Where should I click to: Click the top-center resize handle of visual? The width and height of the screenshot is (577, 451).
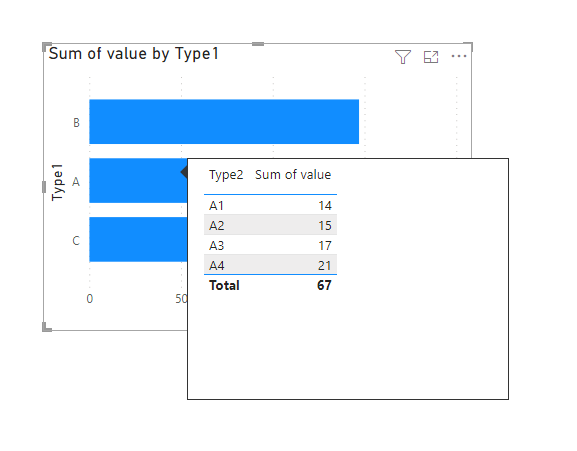(258, 44)
